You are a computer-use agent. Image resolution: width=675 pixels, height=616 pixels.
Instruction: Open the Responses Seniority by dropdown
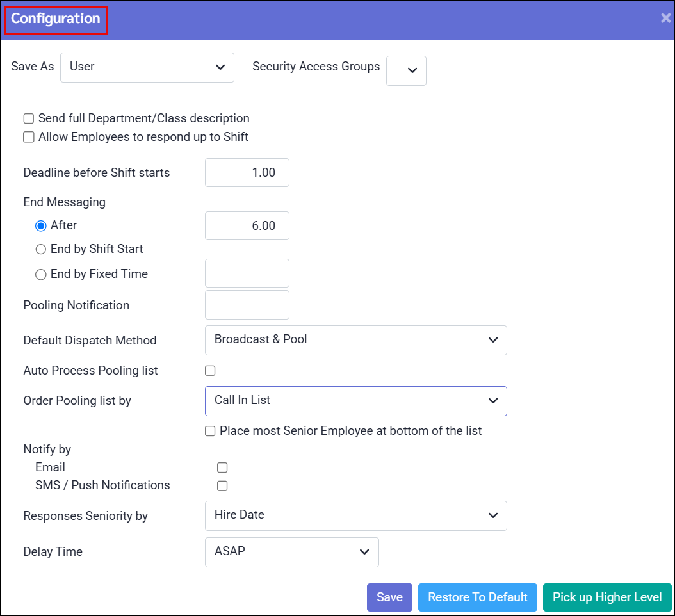(356, 515)
